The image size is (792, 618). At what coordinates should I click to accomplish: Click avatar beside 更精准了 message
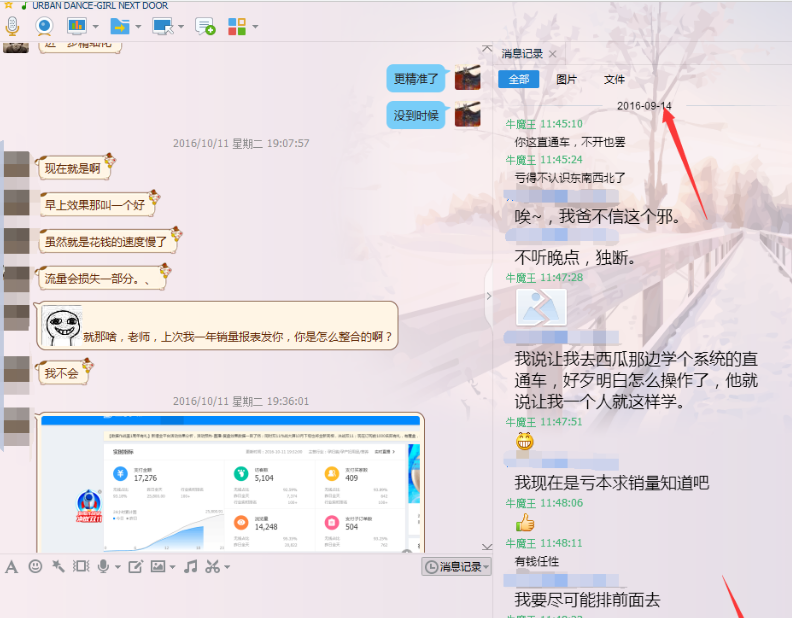tap(467, 77)
